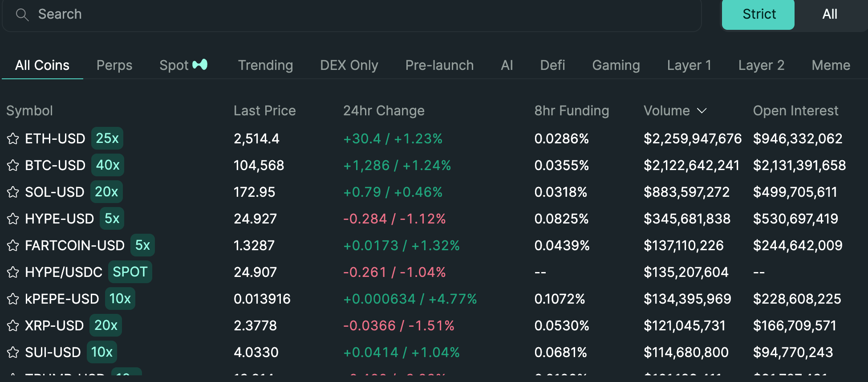Viewport: 868px width, 382px height.
Task: Open the Layer 1 tab
Action: [x=689, y=65]
